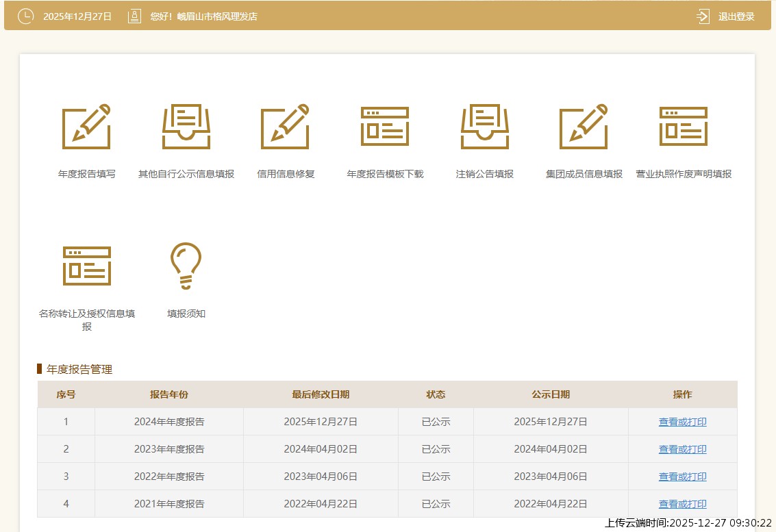
Task: Open the 名称转让及授权信息填报 icon
Action: [x=86, y=266]
